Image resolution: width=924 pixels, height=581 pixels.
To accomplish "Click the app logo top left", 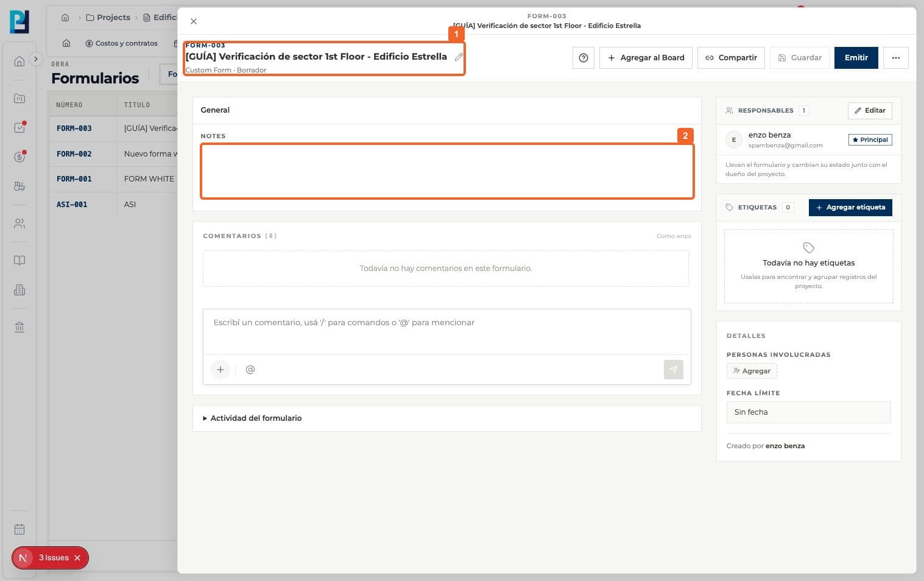I will [x=19, y=22].
